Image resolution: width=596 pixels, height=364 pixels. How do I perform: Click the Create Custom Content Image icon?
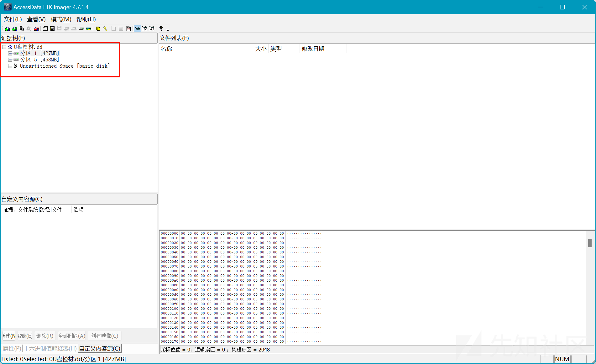click(x=74, y=29)
